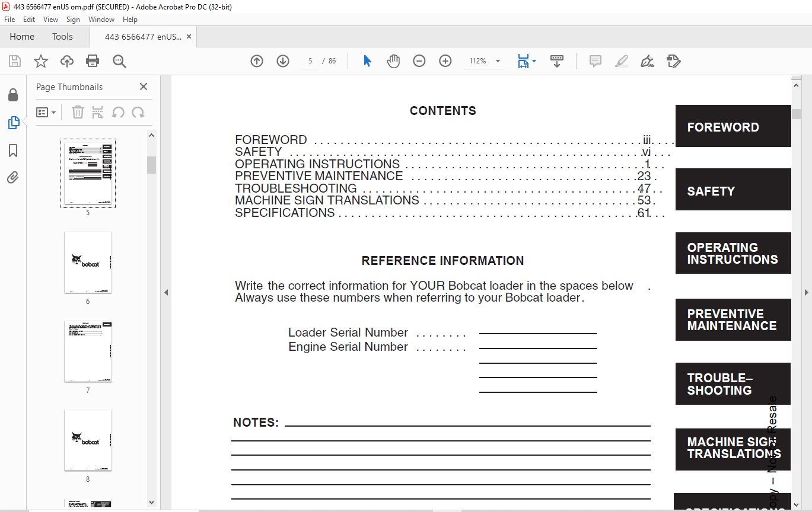Viewport: 812px width, 512px height.
Task: Click the stamp tool icon
Action: [x=673, y=61]
